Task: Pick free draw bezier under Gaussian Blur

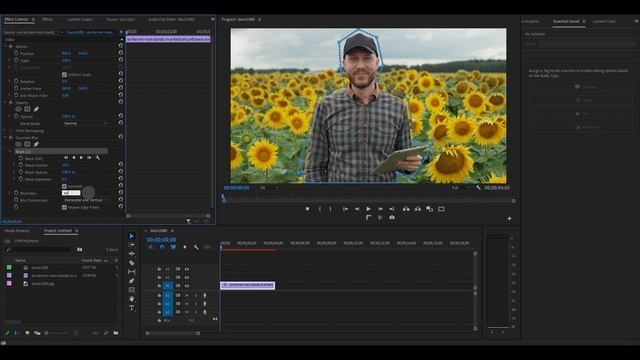Action: pyautogui.click(x=36, y=144)
